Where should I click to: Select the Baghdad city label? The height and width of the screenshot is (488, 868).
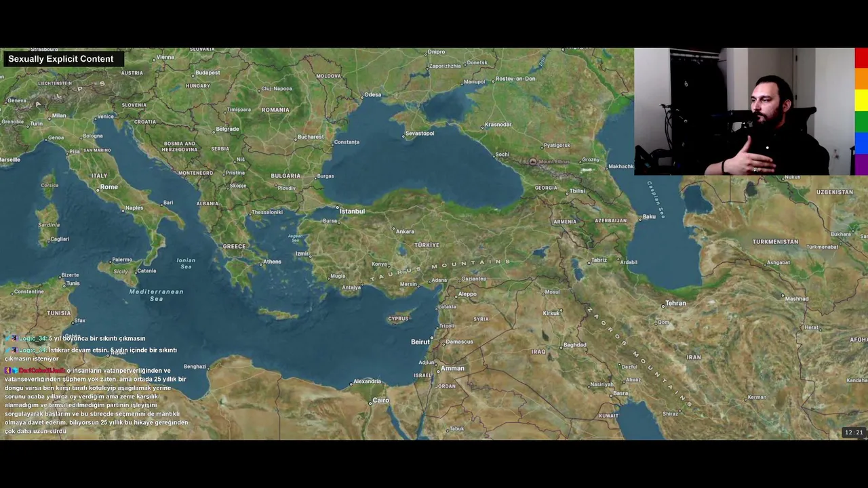click(x=574, y=345)
